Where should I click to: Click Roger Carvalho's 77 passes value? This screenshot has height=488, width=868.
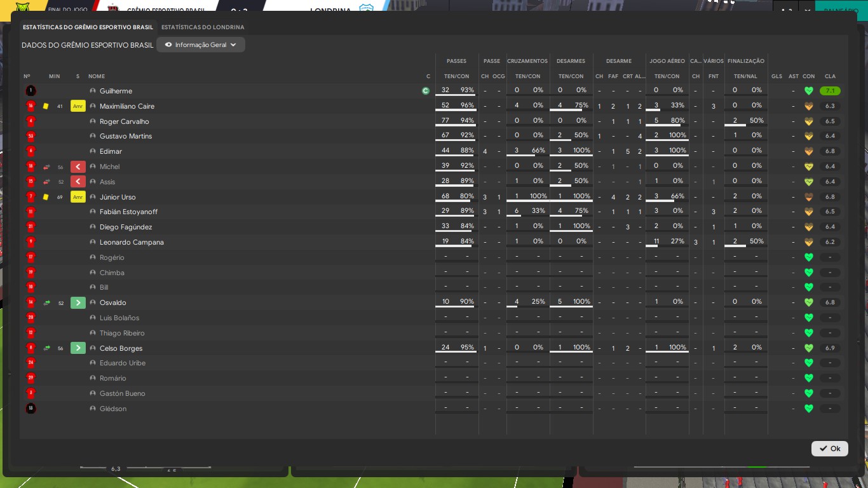(x=445, y=121)
